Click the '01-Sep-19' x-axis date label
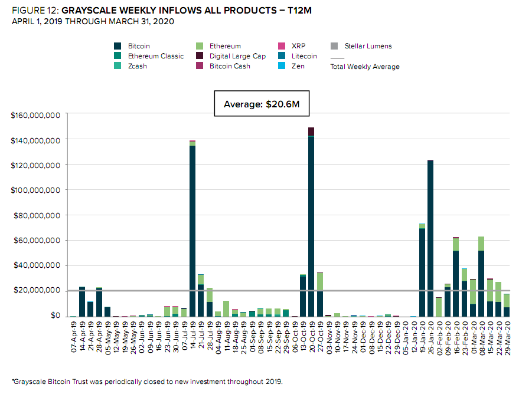The width and height of the screenshot is (532, 394). [x=252, y=337]
